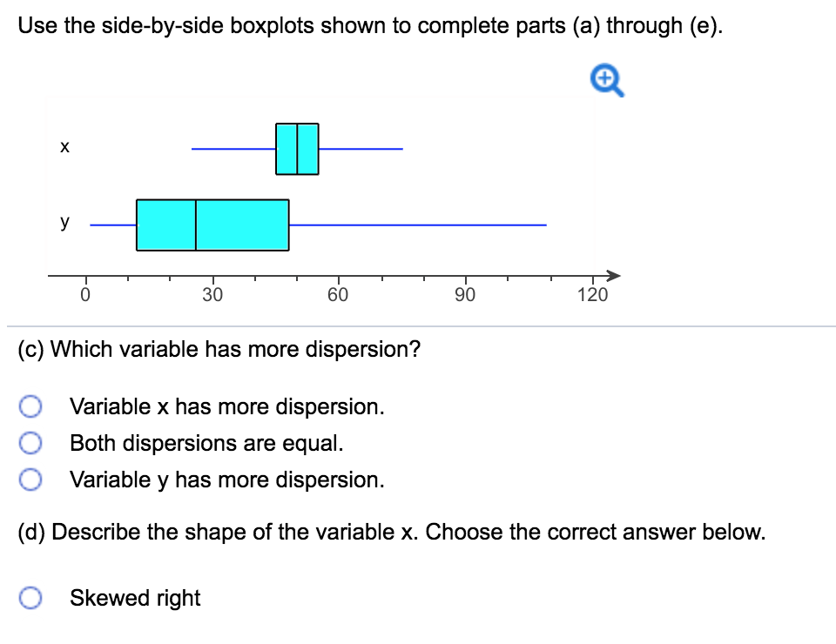The height and width of the screenshot is (644, 836).
Task: Choose the 'Skewed right' answer
Action: (31, 598)
